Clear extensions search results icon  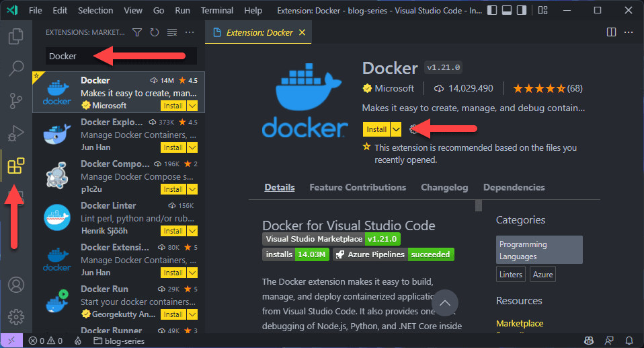[172, 32]
